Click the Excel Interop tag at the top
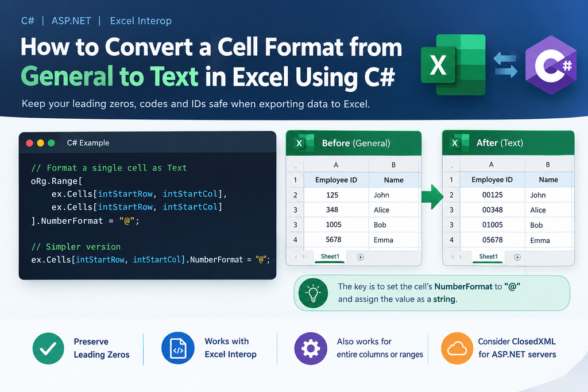This screenshot has width=588, height=392. [141, 21]
